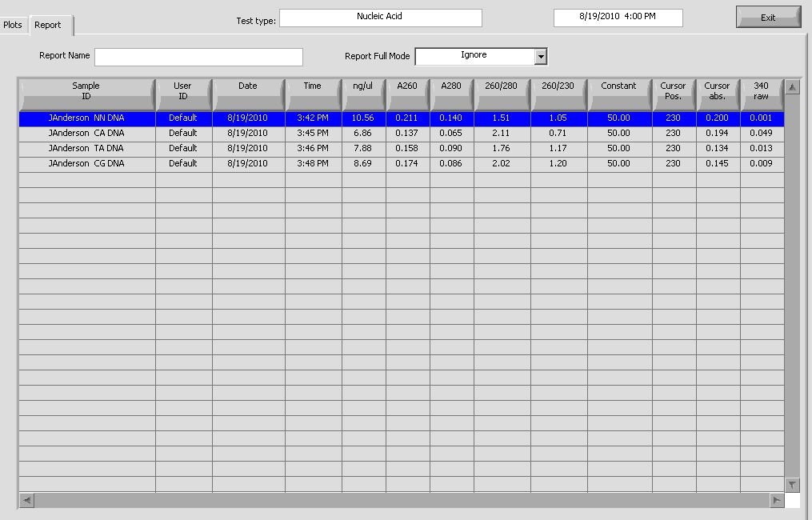
Task: Click the Report Name input field
Action: (x=198, y=57)
